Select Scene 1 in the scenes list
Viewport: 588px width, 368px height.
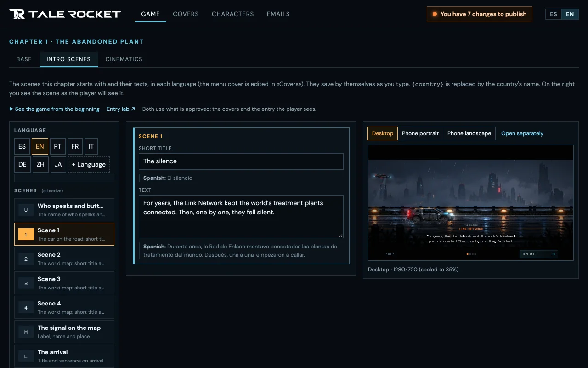point(64,234)
